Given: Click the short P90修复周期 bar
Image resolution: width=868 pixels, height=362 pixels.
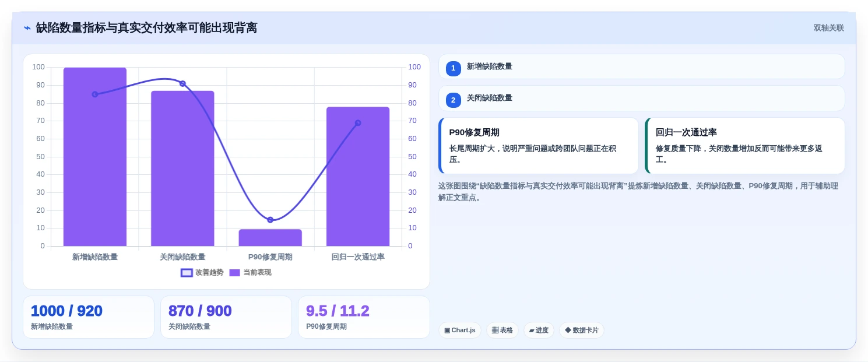Looking at the screenshot, I should pos(270,238).
